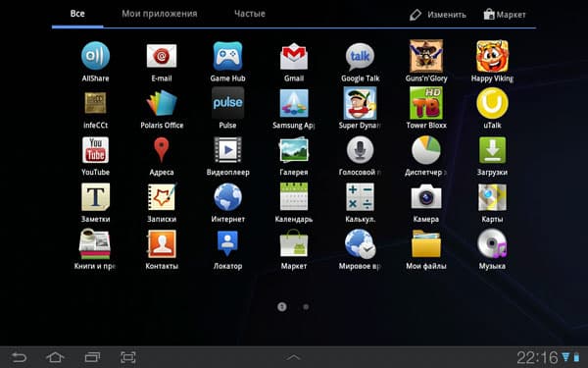This screenshot has height=368, width=588.
Task: Open Книги и пресса app
Action: tap(95, 244)
